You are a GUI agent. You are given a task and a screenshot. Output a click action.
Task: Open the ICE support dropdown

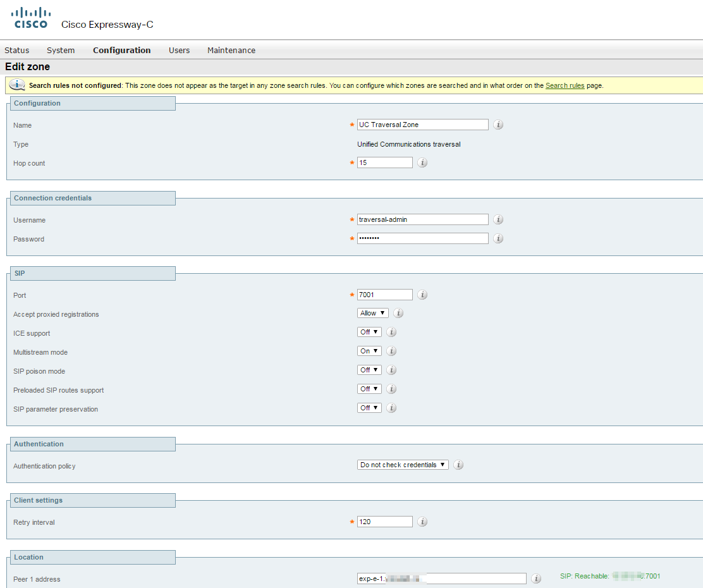[369, 332]
